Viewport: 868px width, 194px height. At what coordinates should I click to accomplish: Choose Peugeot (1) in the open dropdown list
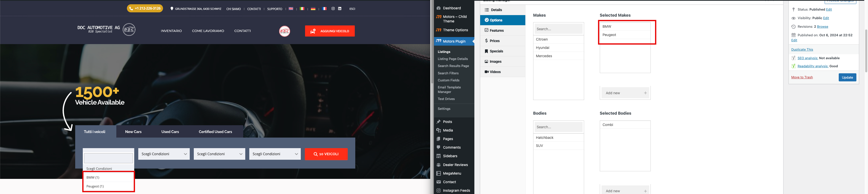point(108,186)
